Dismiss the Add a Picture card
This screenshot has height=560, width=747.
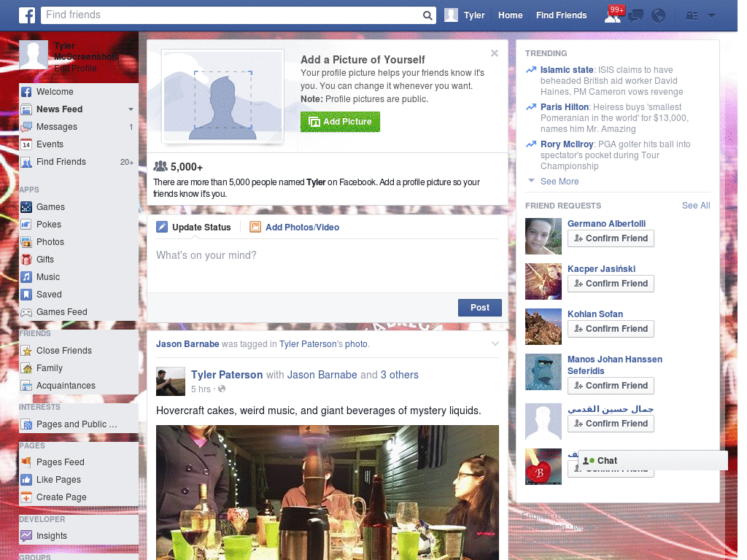495,53
